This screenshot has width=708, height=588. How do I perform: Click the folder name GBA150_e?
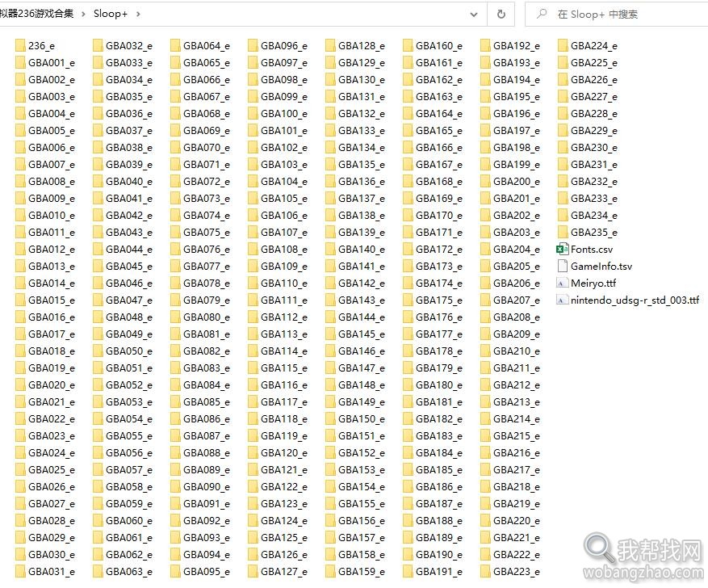pos(362,419)
